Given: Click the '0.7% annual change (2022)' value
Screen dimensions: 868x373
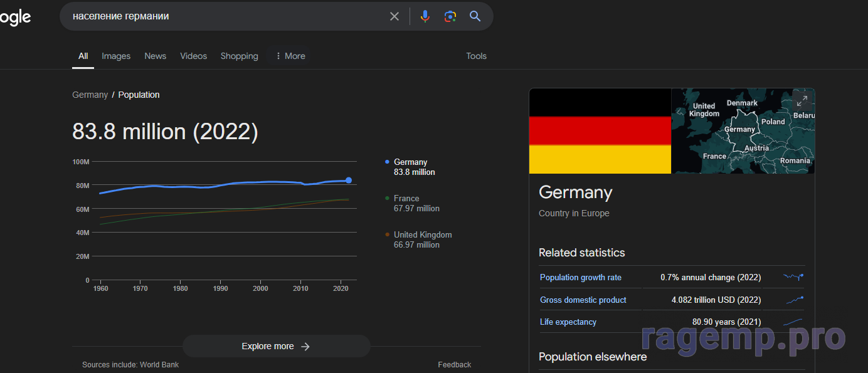Looking at the screenshot, I should tap(711, 277).
